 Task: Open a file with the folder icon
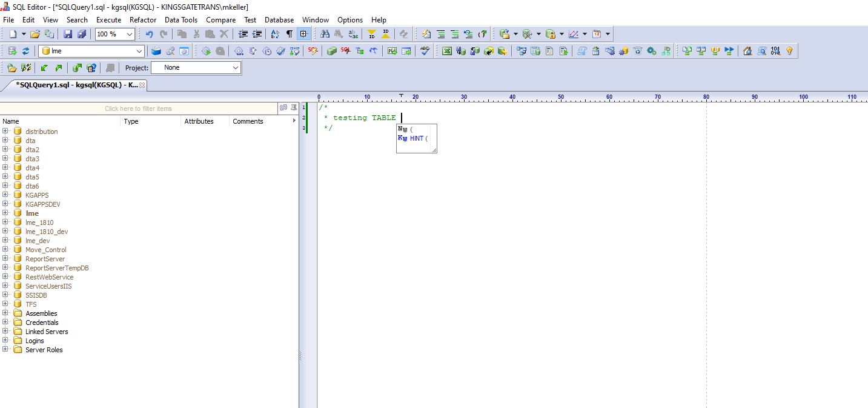[x=35, y=35]
